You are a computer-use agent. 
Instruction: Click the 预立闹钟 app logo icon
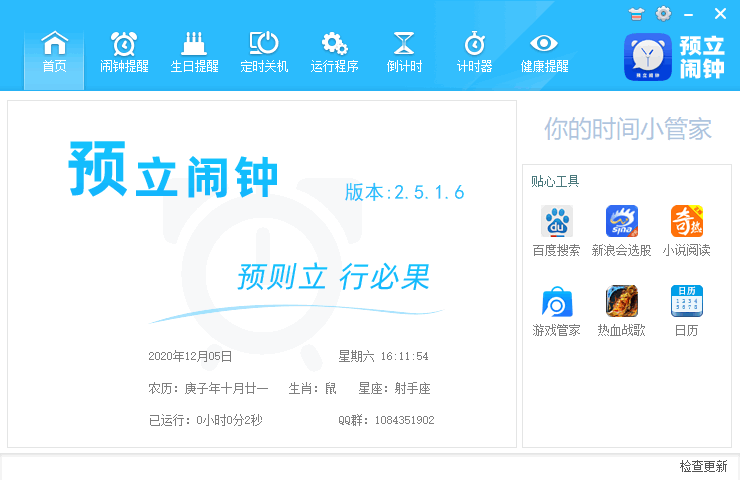pos(648,57)
